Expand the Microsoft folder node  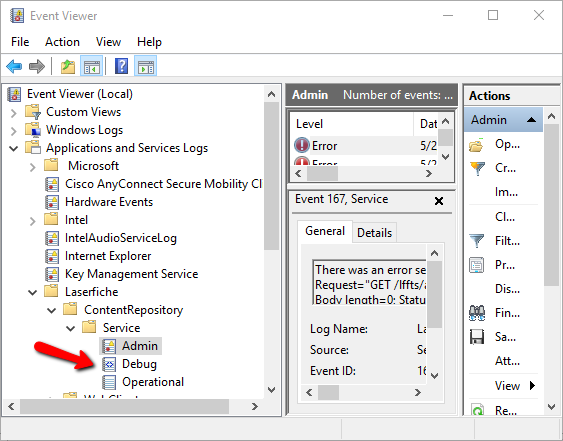[x=33, y=167]
